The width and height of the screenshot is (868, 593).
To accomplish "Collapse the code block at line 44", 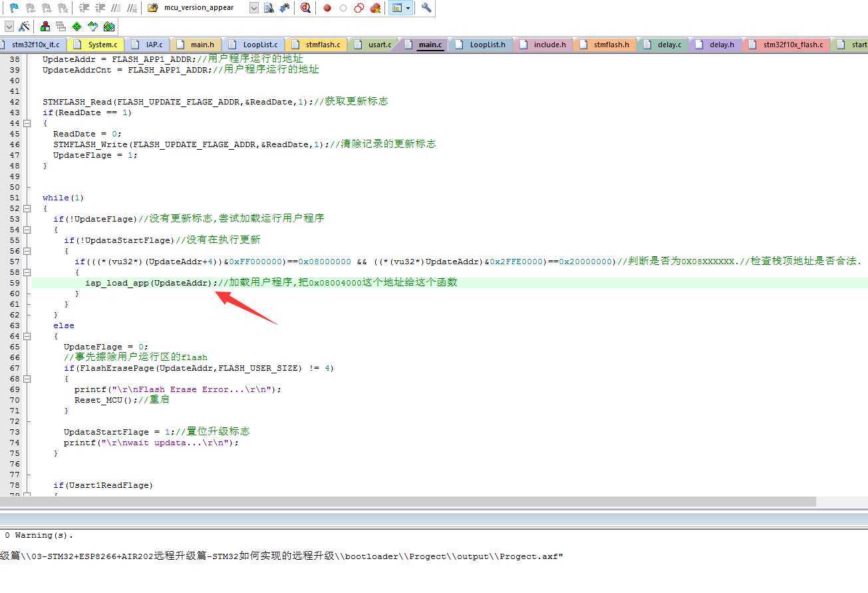I will [x=27, y=123].
